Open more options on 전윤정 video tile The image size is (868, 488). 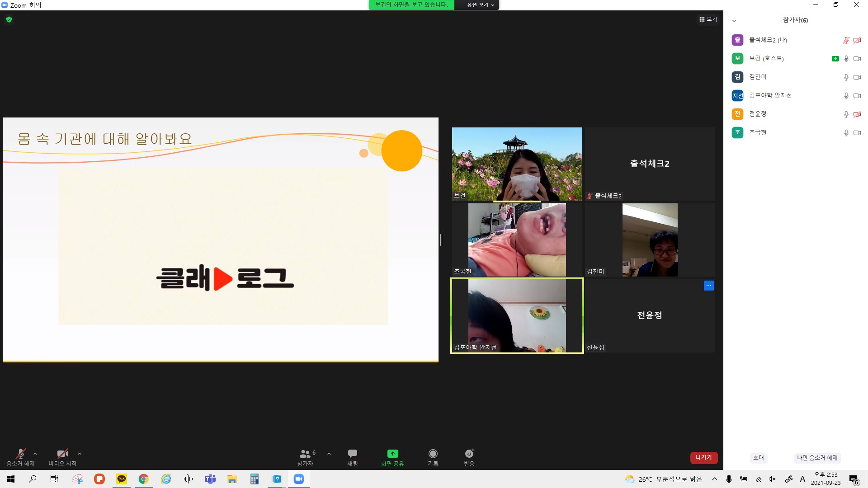[x=708, y=286]
